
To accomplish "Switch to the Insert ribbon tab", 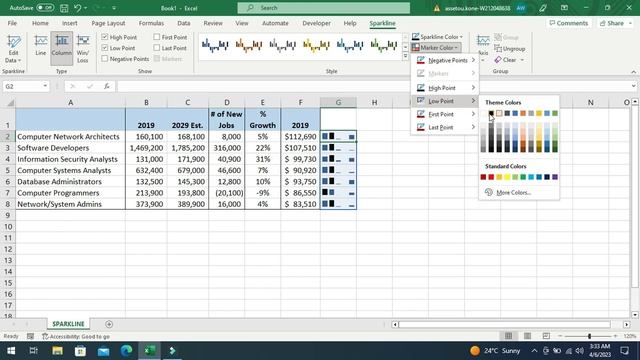I will click(70, 23).
